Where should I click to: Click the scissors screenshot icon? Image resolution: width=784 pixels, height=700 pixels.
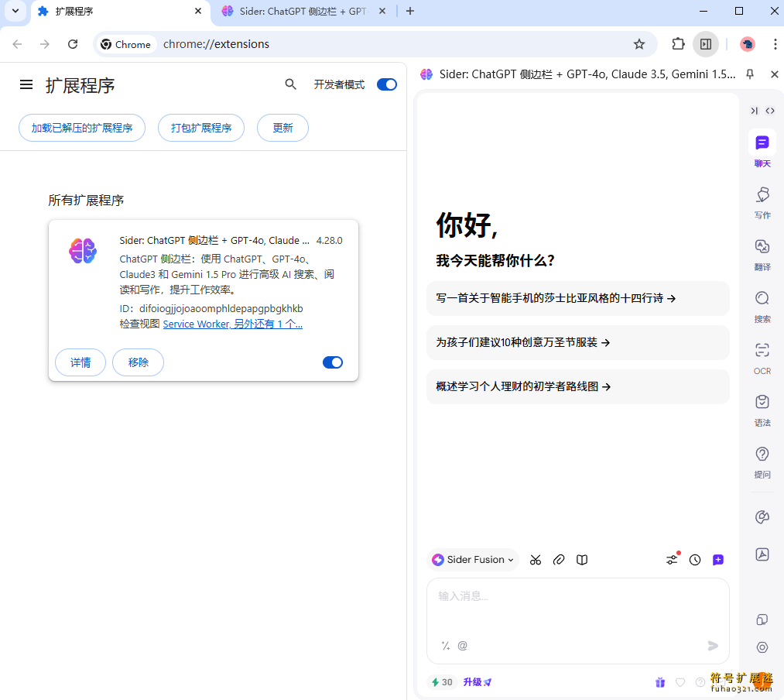(536, 560)
